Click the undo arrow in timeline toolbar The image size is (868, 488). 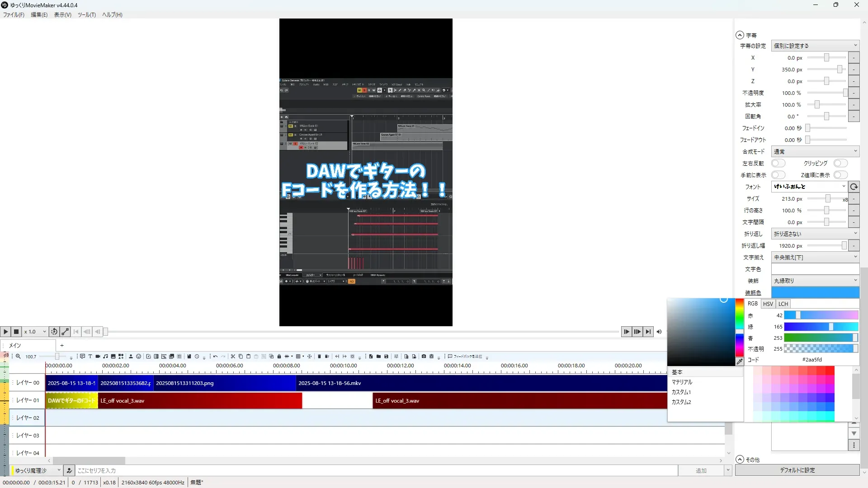click(x=216, y=357)
